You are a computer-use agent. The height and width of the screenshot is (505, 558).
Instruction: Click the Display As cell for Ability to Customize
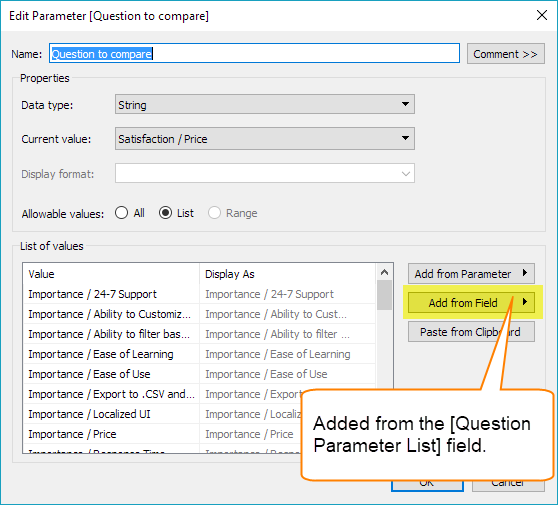tap(288, 314)
